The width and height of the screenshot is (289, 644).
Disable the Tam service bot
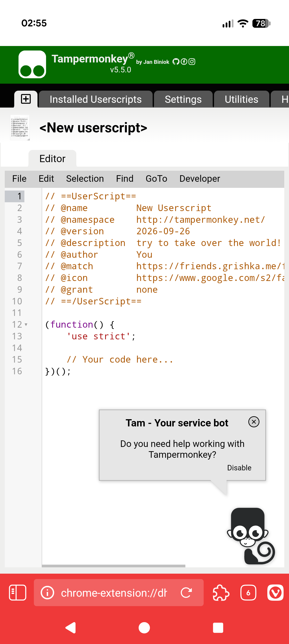tap(239, 468)
